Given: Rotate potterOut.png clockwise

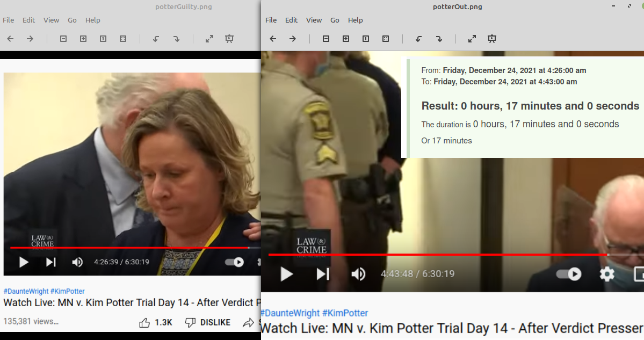Looking at the screenshot, I should coord(439,39).
